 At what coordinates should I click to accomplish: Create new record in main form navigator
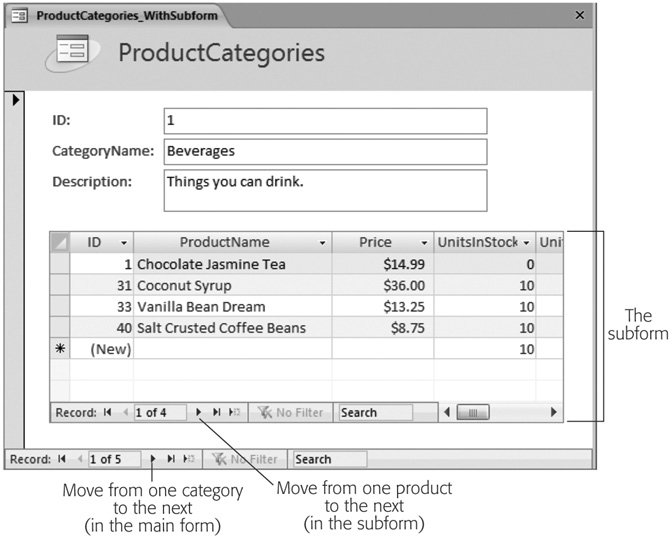coord(187,459)
